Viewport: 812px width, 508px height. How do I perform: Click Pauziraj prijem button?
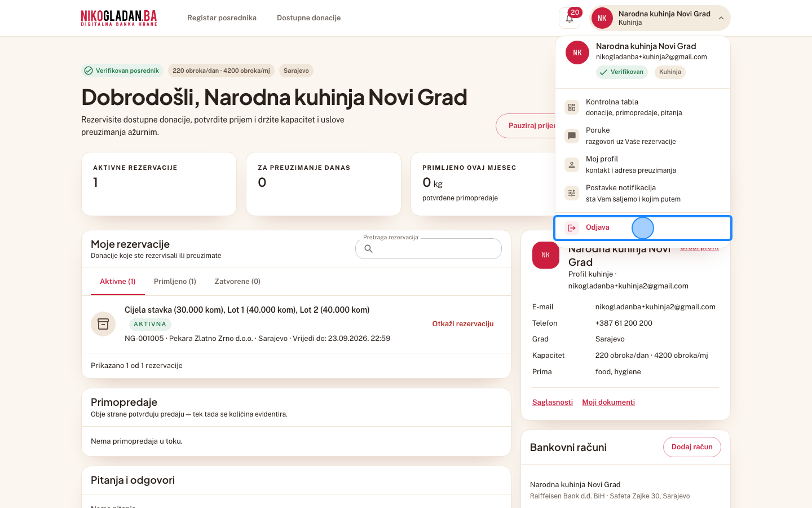[526, 126]
